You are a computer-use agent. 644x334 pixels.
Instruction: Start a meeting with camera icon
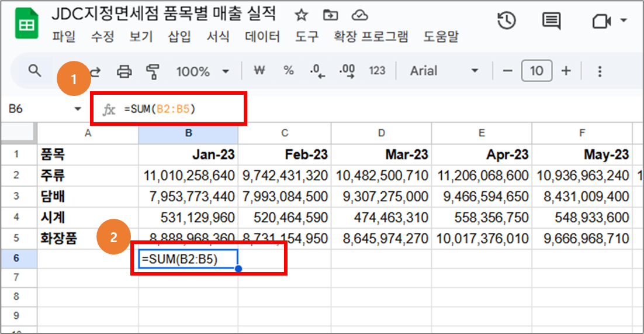point(602,21)
